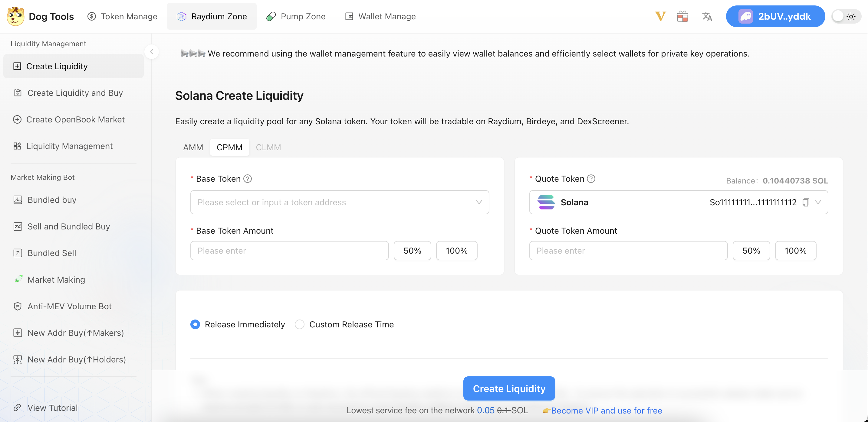The image size is (868, 422).
Task: Select the Custom Release Time radio button
Action: 300,324
